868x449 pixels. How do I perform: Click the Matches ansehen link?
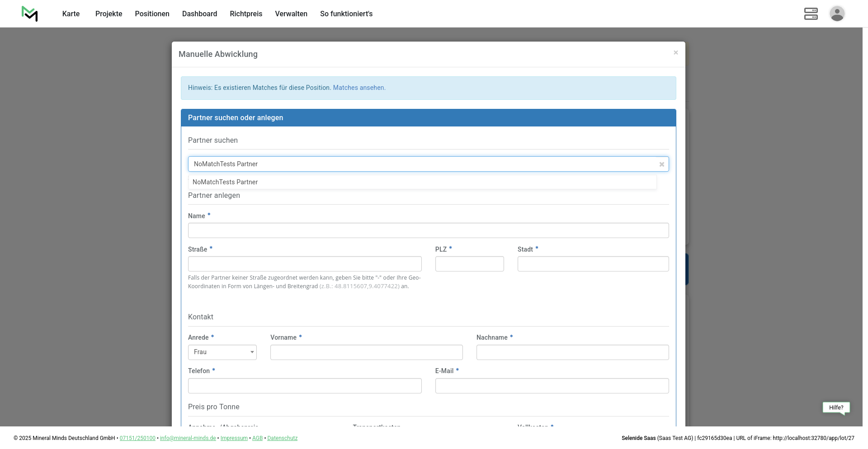[x=359, y=88]
